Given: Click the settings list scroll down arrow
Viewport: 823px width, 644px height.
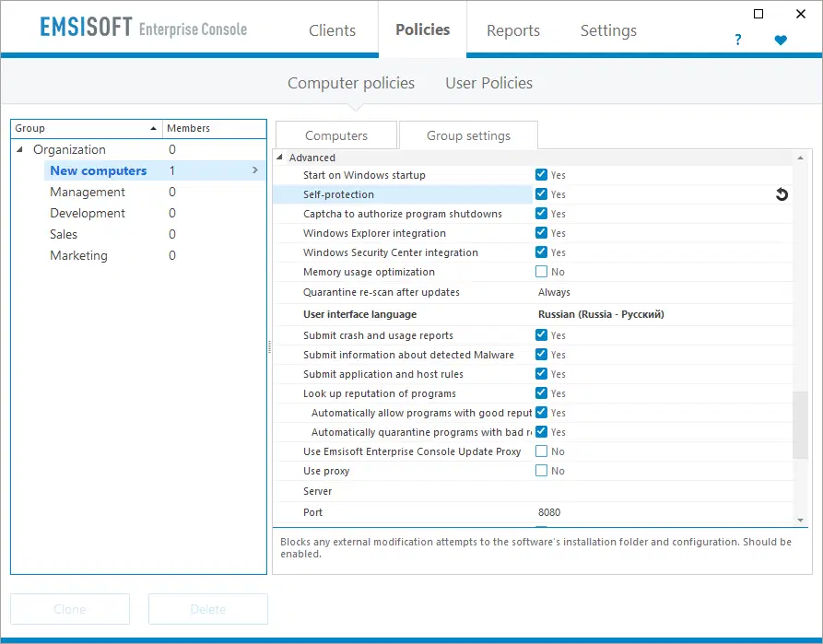Looking at the screenshot, I should 800,521.
